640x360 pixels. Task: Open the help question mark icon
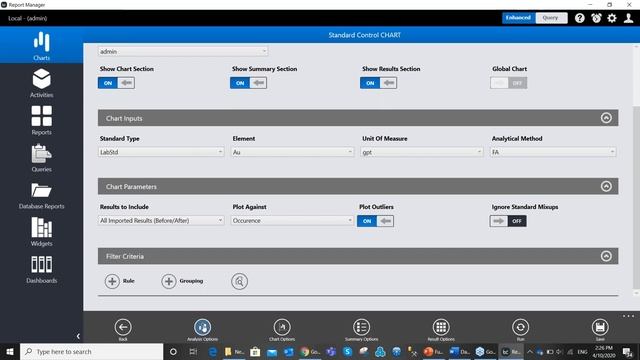pyautogui.click(x=580, y=18)
